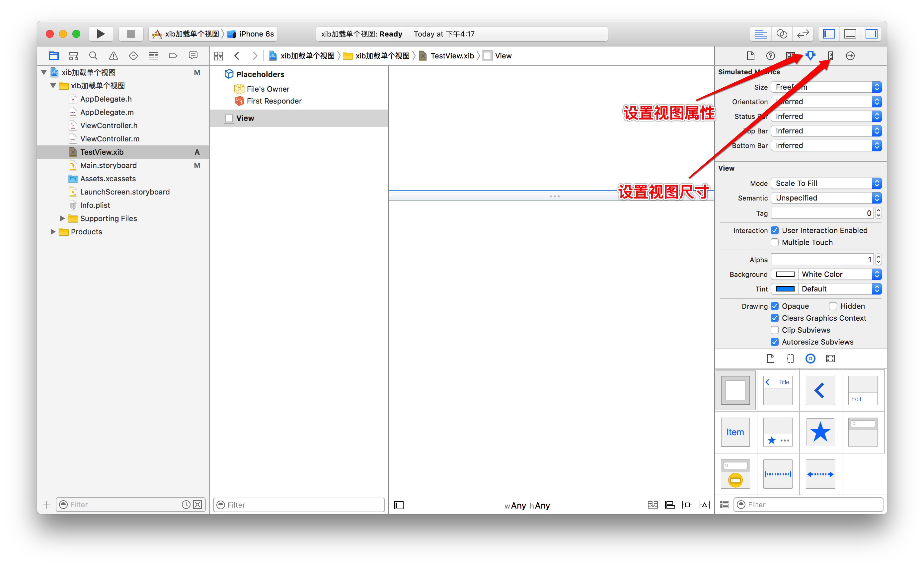Open the Bottom Bar dropdown
This screenshot has width=924, height=567.
[x=826, y=145]
